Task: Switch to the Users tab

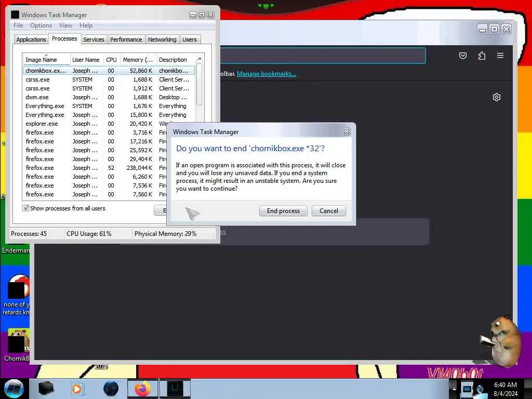Action: (x=189, y=39)
